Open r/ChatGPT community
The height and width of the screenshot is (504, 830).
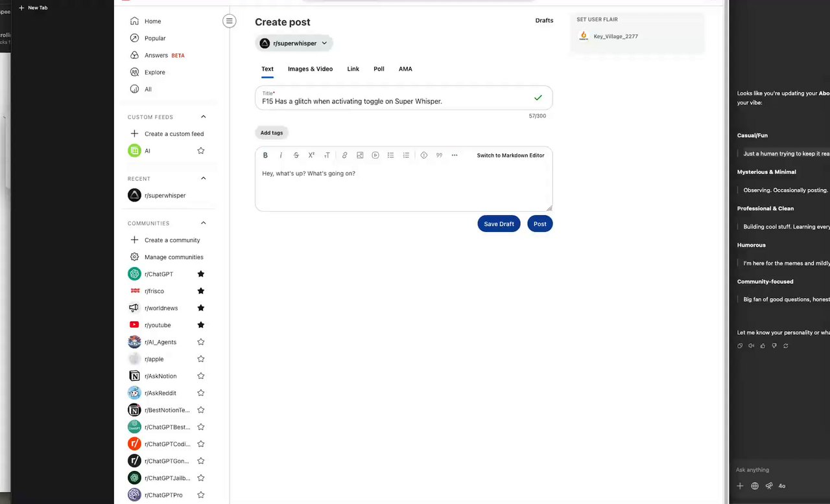[160, 274]
